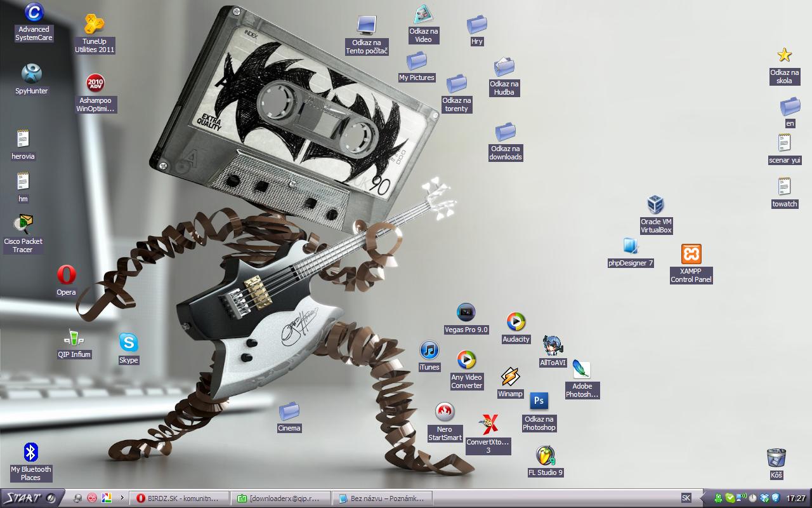Click the Picasa quick launch icon

(x=107, y=498)
